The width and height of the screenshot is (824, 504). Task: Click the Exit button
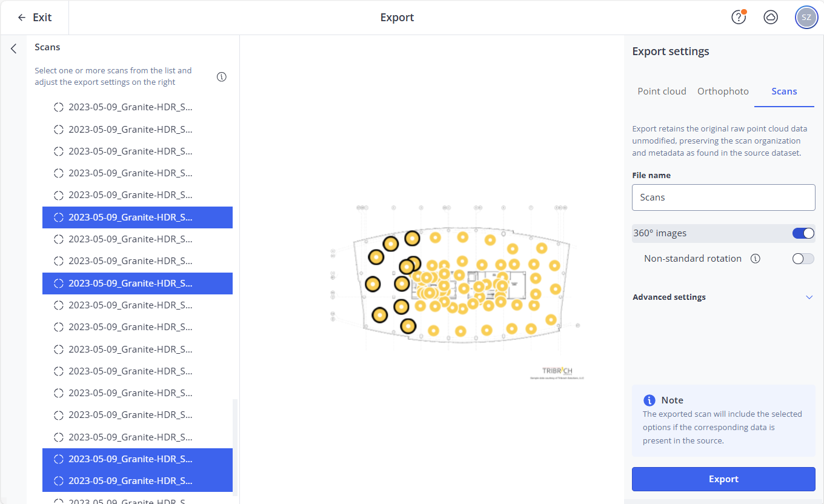(x=35, y=18)
